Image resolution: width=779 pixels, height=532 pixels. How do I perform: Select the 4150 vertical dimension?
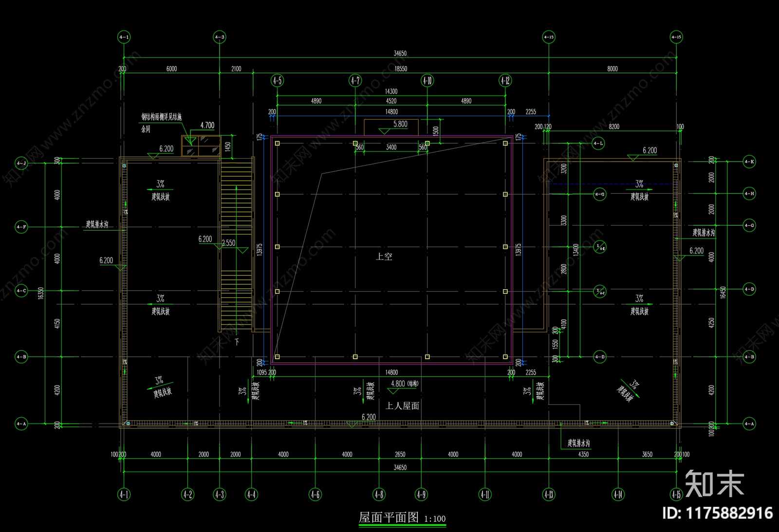[x=57, y=324]
